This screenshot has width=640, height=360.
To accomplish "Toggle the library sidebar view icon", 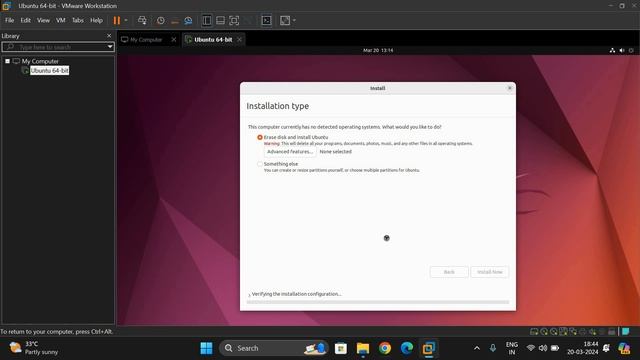I will coord(207,20).
